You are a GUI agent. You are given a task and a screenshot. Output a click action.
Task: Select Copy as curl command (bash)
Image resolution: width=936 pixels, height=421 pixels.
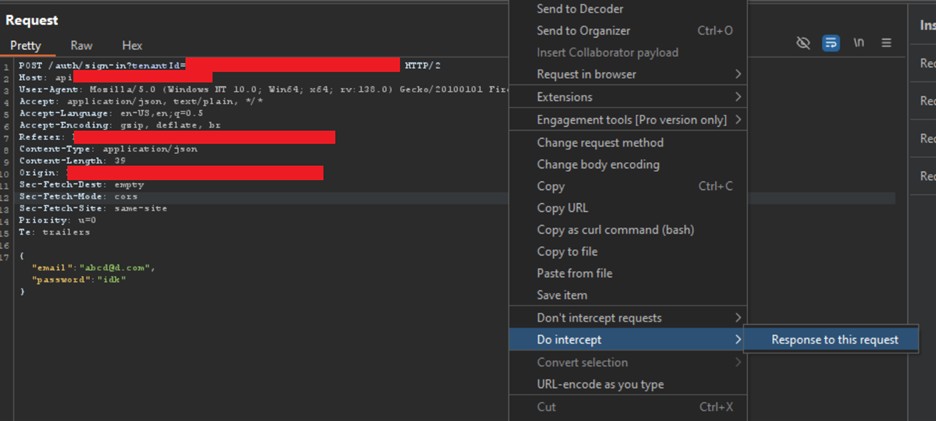pos(615,230)
